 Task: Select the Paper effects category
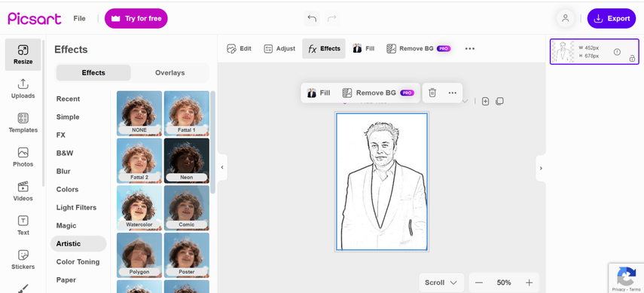[x=66, y=280]
